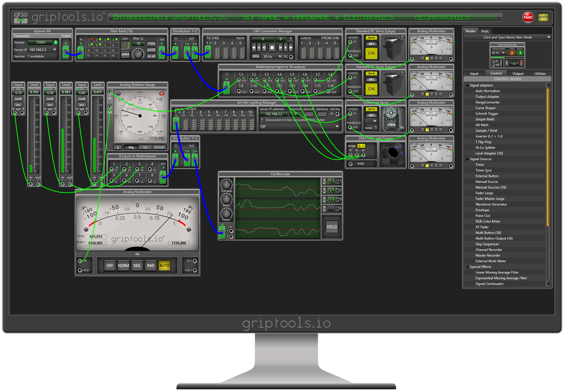The height and width of the screenshot is (392, 564).
Task: Click the iXplorer AR green output connector
Action: click(x=66, y=52)
